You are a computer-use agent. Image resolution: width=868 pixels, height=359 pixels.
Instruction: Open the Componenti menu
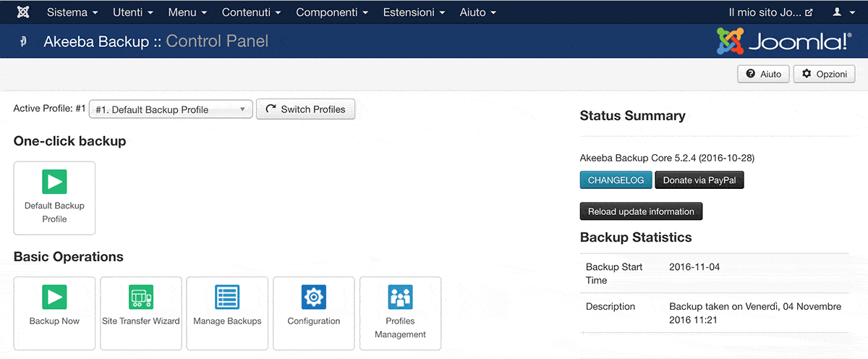(332, 12)
